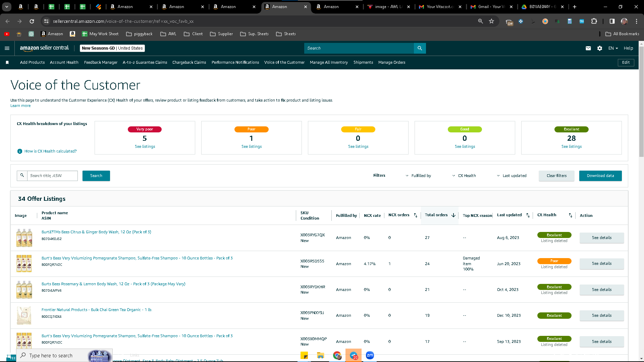Click the top search magnifier button
The height and width of the screenshot is (362, 644).
(x=420, y=48)
